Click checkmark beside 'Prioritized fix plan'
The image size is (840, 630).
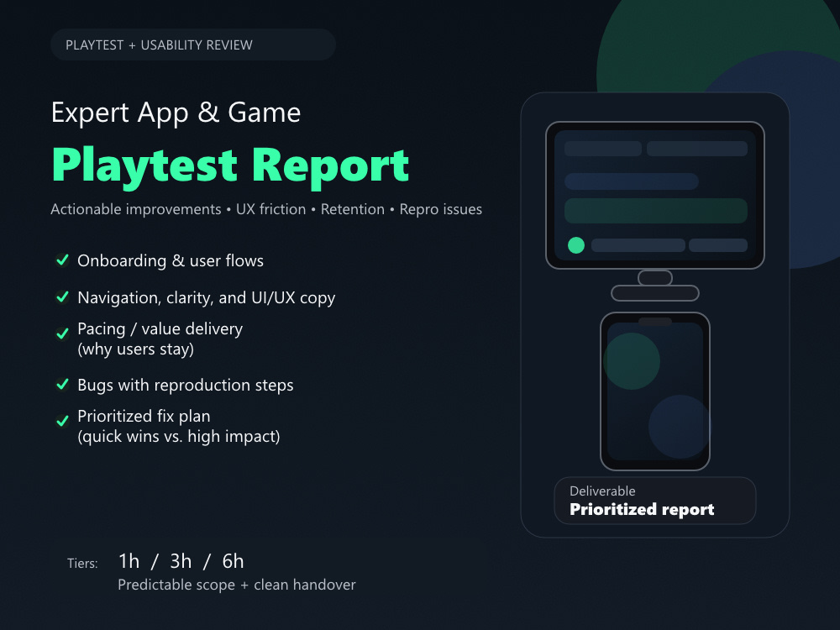(63, 421)
